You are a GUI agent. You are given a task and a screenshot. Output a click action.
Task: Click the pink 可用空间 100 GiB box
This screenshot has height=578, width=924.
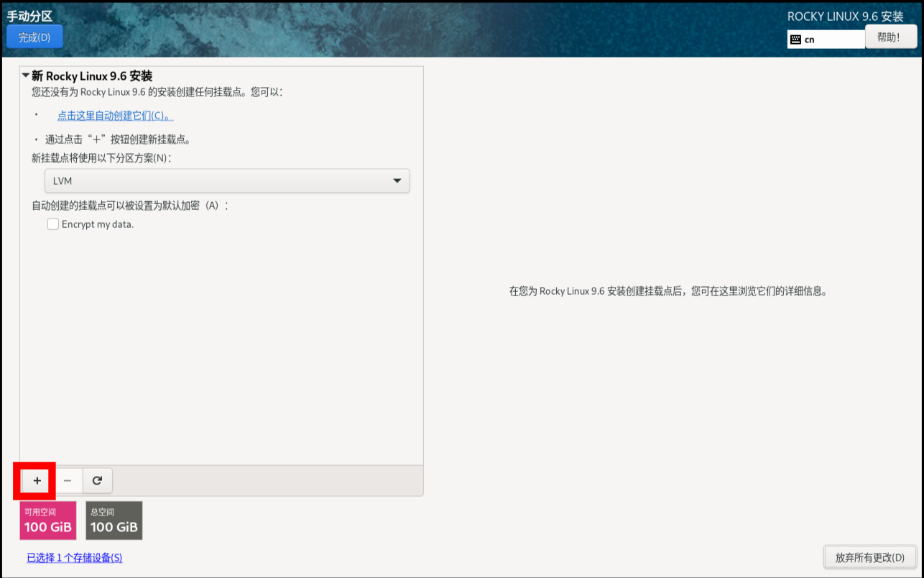point(48,520)
